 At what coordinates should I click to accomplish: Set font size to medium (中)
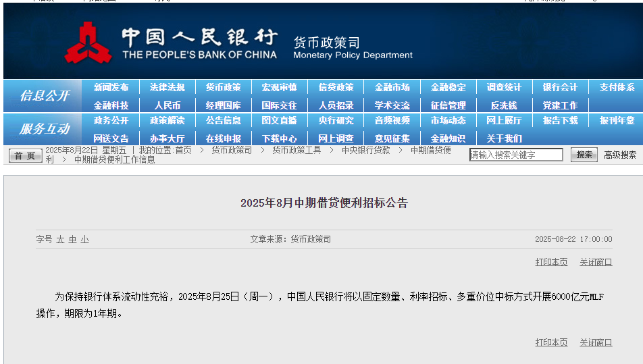click(72, 239)
